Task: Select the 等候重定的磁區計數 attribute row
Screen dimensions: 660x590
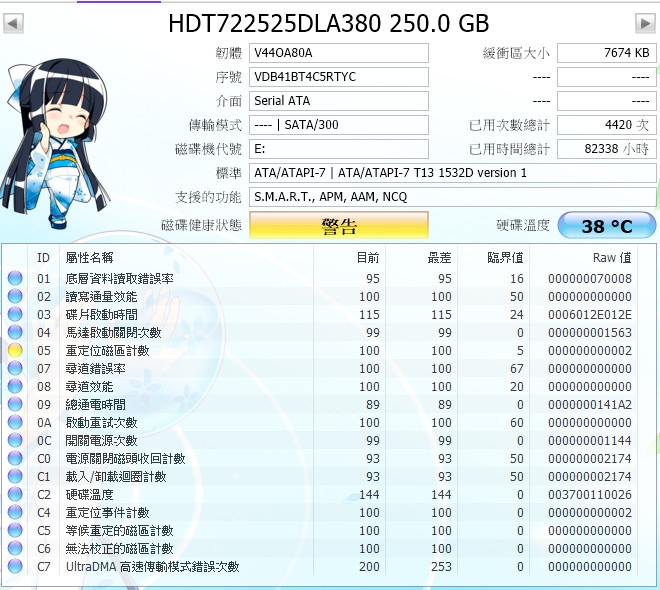Action: tap(320, 530)
